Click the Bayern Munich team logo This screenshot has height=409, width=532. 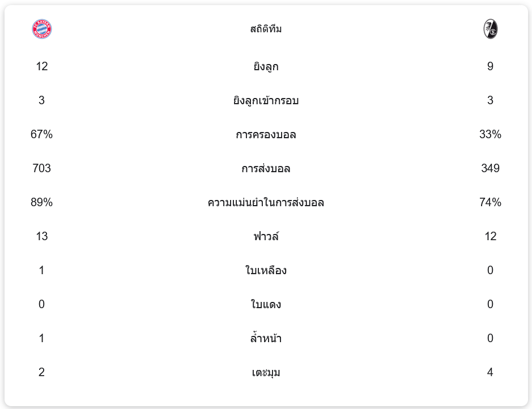[42, 29]
